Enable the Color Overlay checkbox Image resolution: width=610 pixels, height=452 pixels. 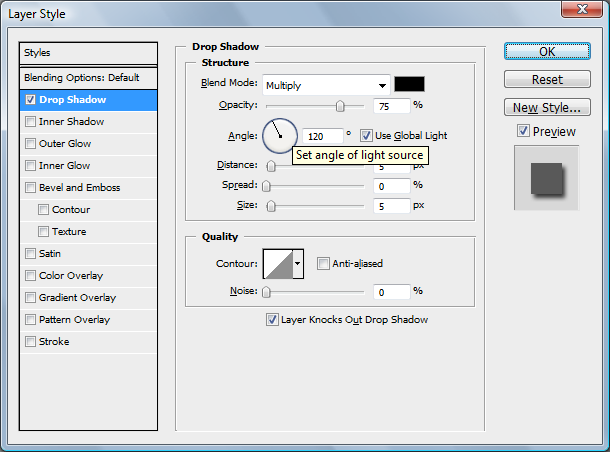pos(30,275)
